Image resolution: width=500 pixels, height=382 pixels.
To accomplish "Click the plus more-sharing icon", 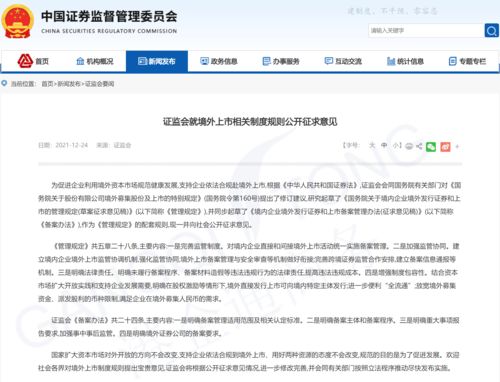I will coord(457,146).
